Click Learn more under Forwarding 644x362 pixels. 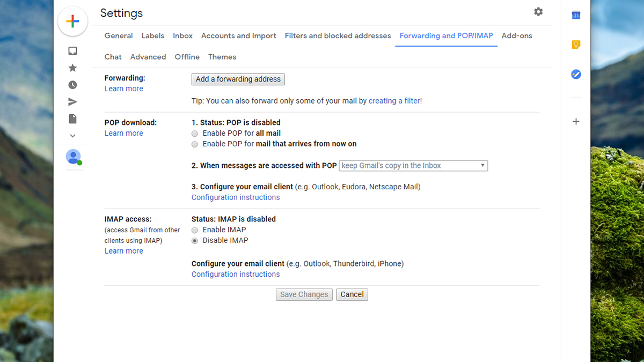(x=124, y=89)
